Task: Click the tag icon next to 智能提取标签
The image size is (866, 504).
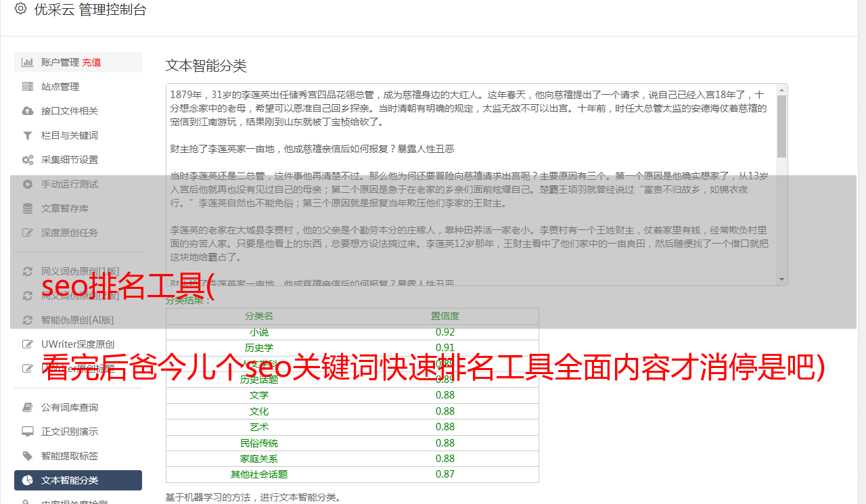Action: pyautogui.click(x=28, y=456)
